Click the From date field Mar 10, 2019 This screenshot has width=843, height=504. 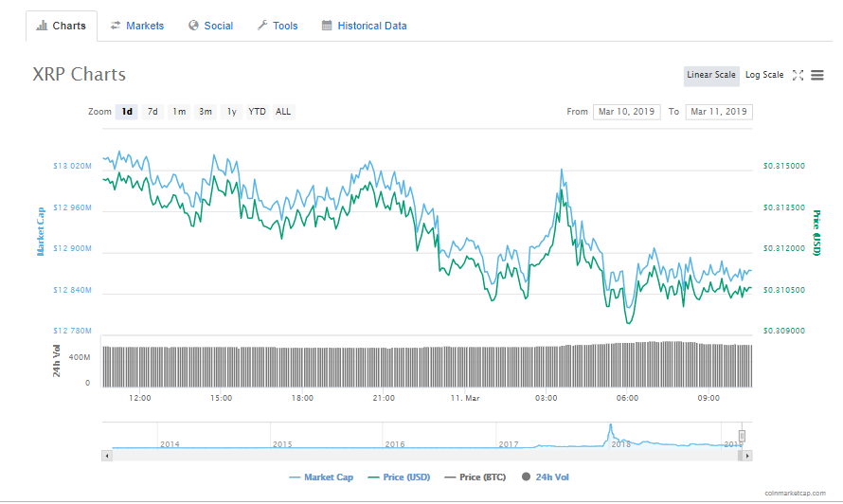click(626, 112)
